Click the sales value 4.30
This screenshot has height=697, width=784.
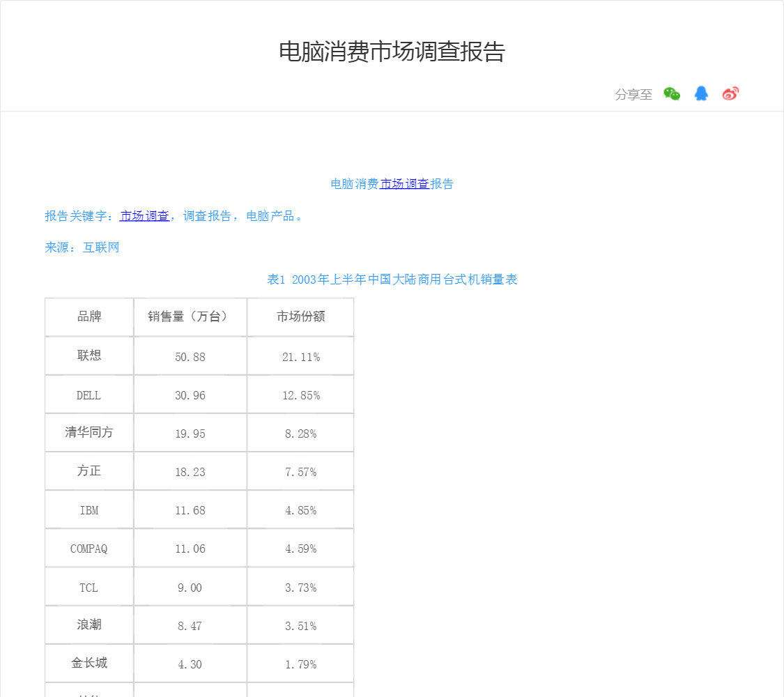tap(190, 664)
